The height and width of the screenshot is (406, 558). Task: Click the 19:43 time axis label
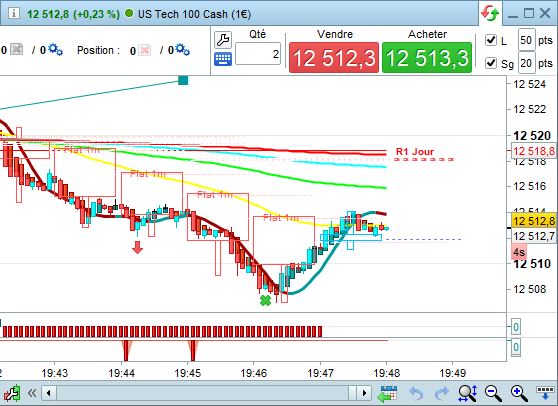tap(54, 373)
